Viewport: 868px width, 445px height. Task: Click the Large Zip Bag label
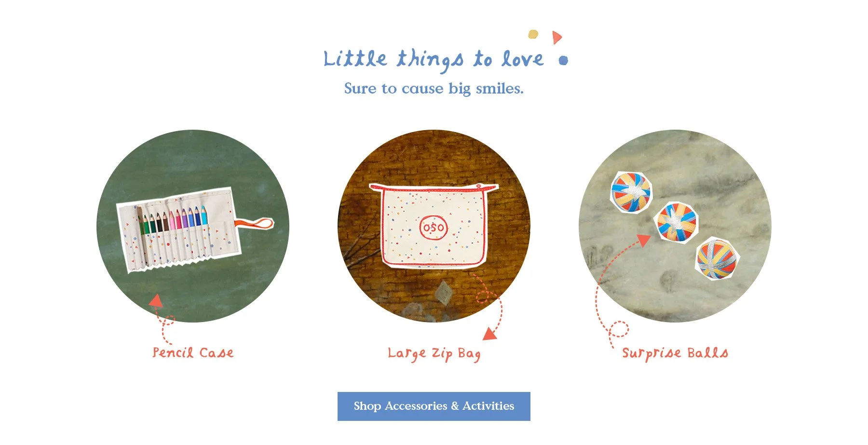(x=434, y=354)
